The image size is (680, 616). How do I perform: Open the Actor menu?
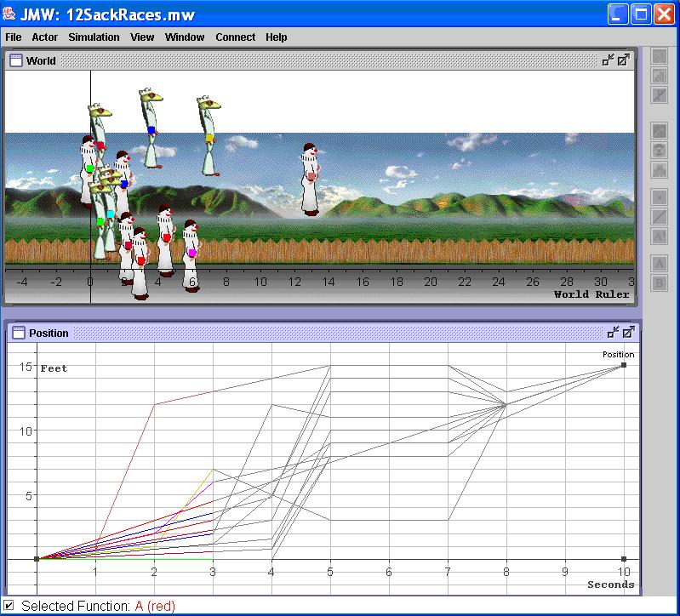coord(45,37)
